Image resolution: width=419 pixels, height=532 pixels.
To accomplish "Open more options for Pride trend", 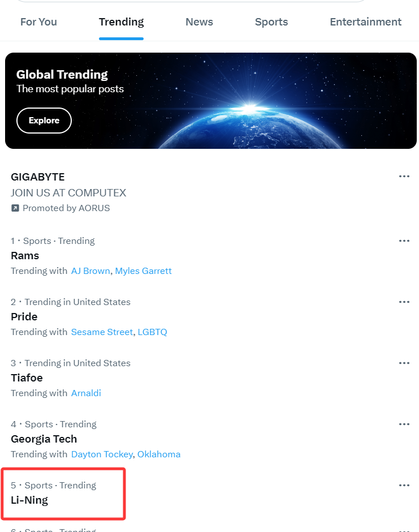I will (x=404, y=302).
